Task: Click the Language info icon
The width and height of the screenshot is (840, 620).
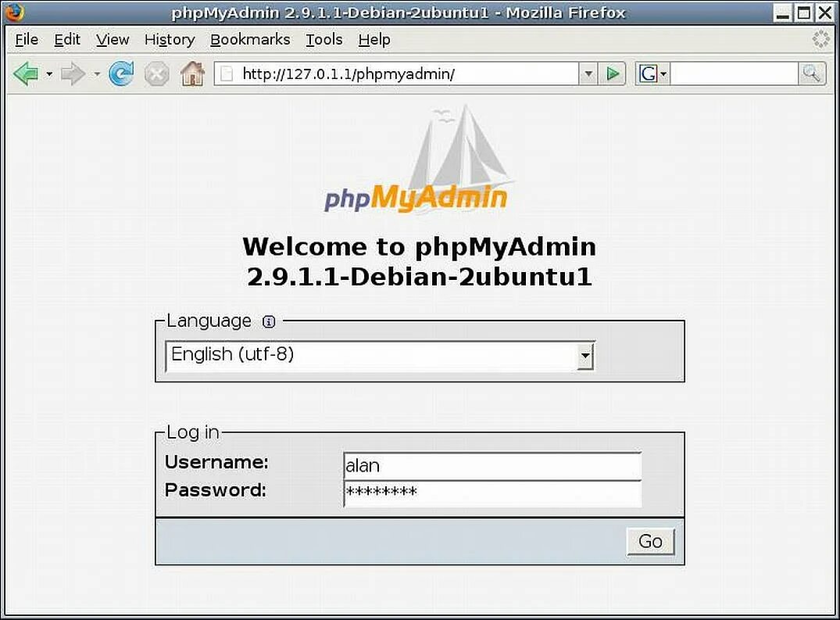Action: [269, 321]
